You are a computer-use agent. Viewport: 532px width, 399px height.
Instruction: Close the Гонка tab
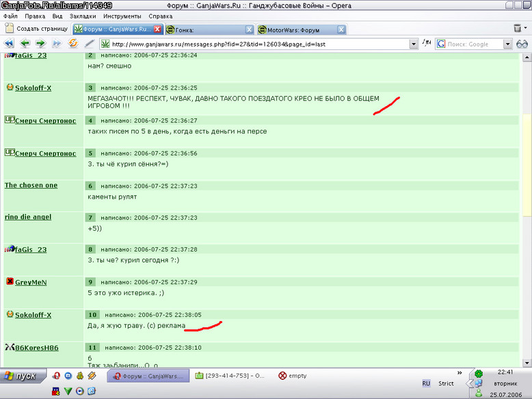coord(250,29)
